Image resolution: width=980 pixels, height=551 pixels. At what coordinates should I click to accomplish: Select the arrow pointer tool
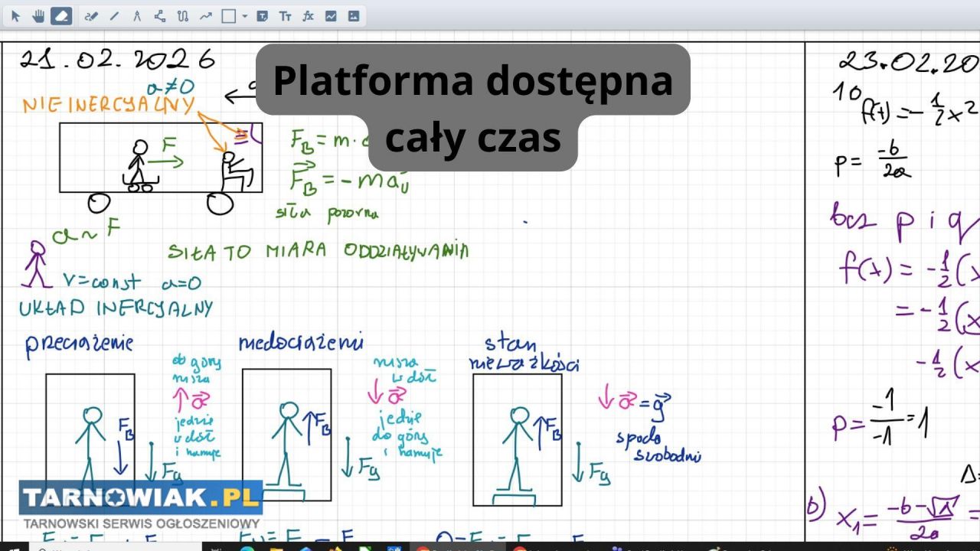coord(16,15)
